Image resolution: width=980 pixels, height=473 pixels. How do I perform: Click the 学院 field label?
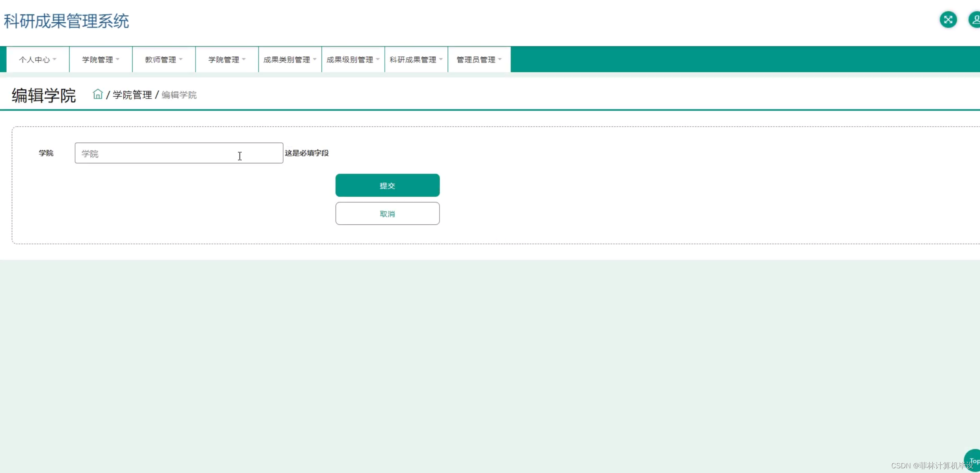click(46, 153)
